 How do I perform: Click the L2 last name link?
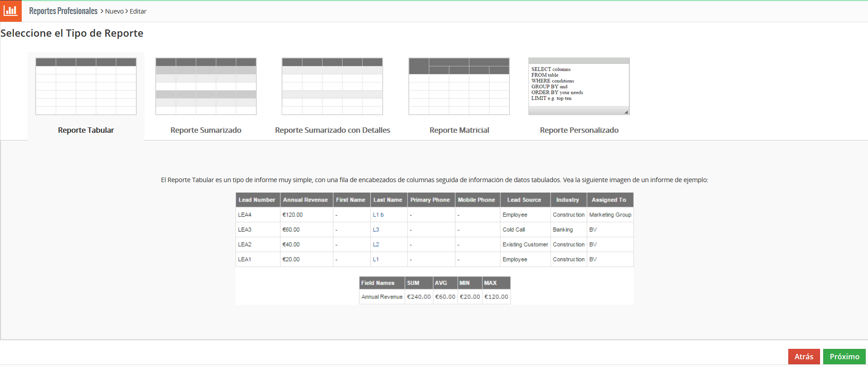[376, 245]
